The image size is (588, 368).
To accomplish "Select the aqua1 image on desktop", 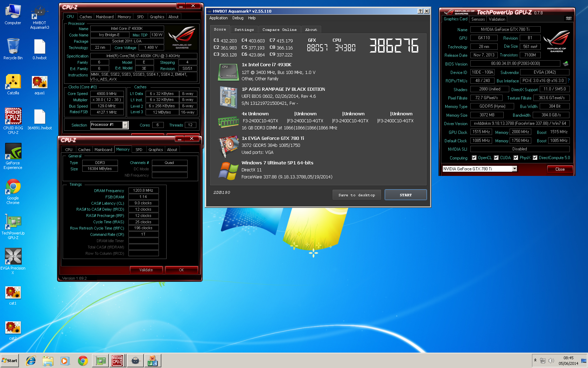I will [40, 85].
